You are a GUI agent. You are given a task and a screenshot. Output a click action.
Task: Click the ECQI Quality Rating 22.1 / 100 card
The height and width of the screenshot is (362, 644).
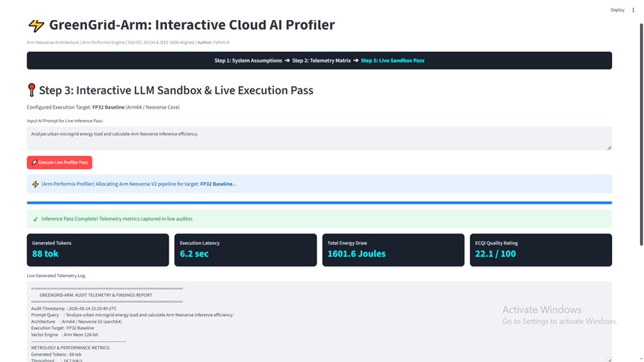(x=541, y=250)
